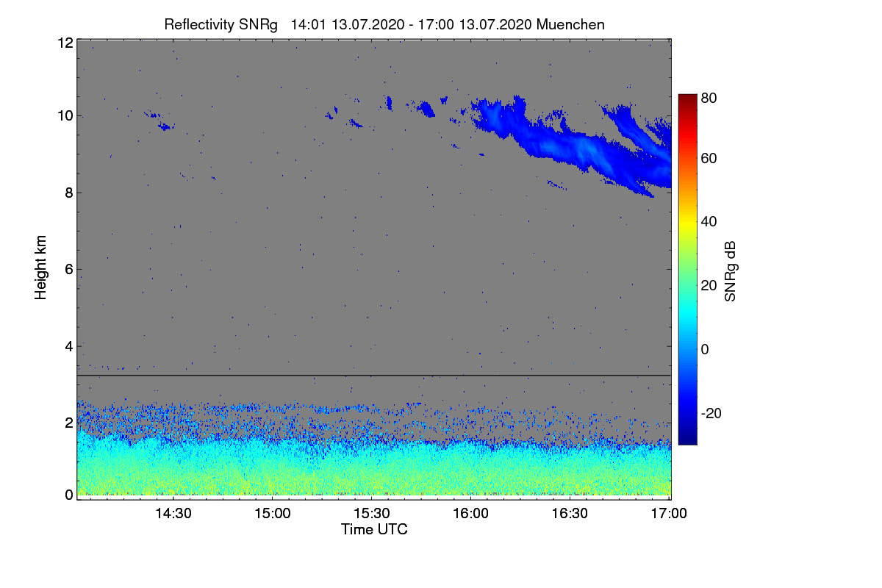Click the 14:30 time tick label
Image resolution: width=882 pixels, height=588 pixels.
point(173,514)
